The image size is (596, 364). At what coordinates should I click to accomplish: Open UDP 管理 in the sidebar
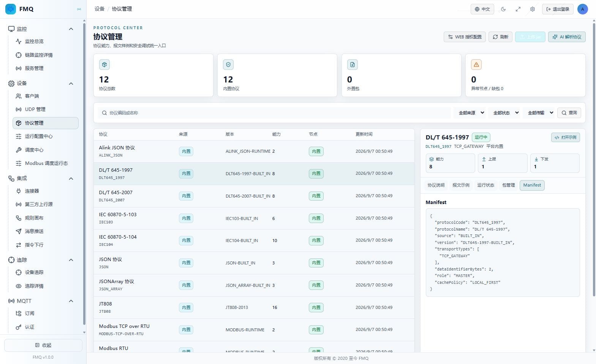tap(45, 109)
